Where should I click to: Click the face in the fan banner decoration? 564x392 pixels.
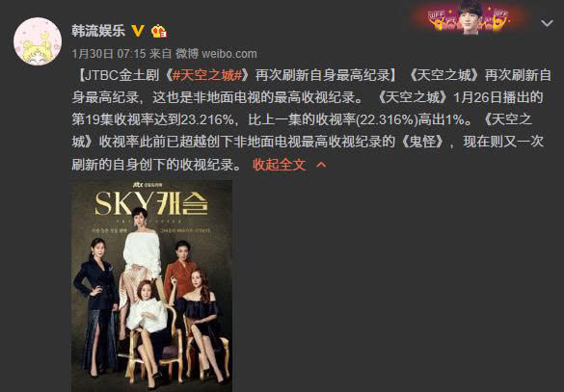(470, 17)
